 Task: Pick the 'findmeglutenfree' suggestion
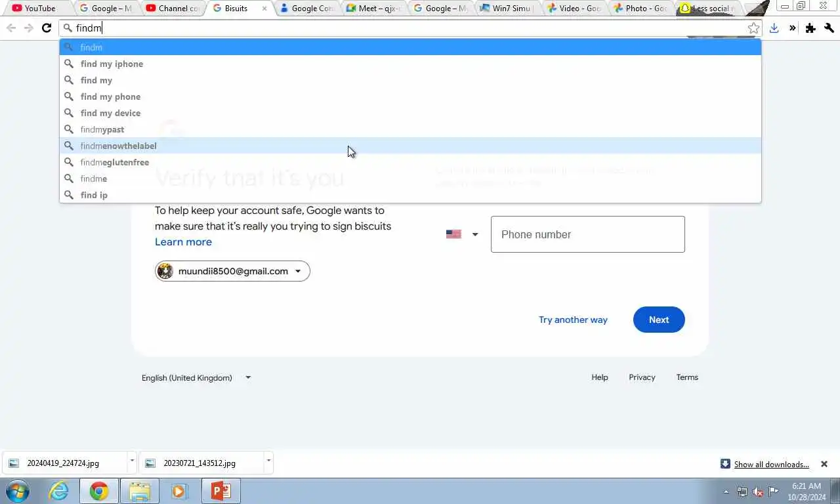(x=410, y=162)
